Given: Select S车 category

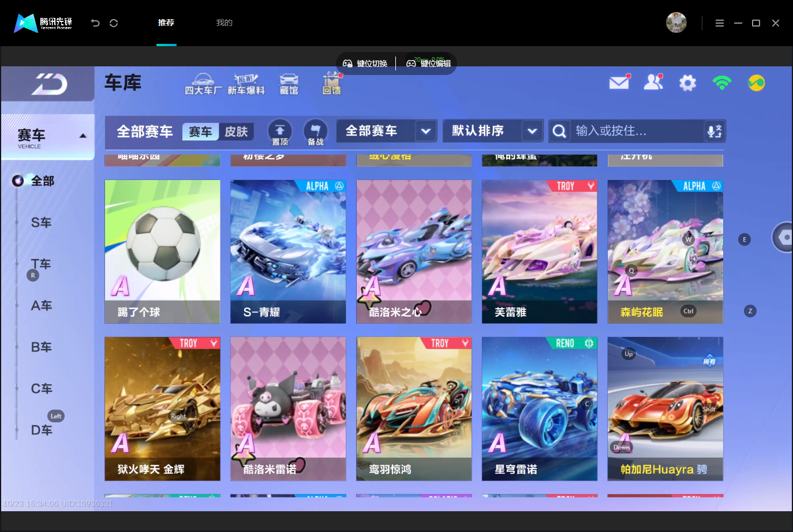Looking at the screenshot, I should click(42, 223).
